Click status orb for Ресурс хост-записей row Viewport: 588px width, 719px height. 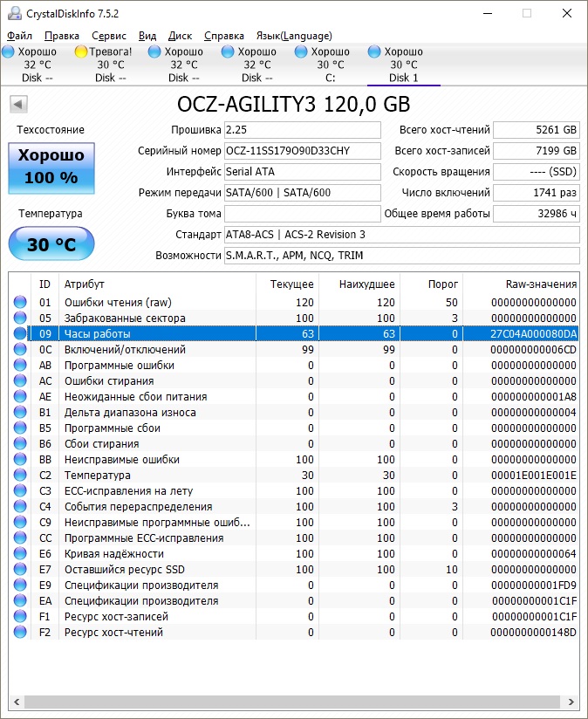click(x=20, y=616)
